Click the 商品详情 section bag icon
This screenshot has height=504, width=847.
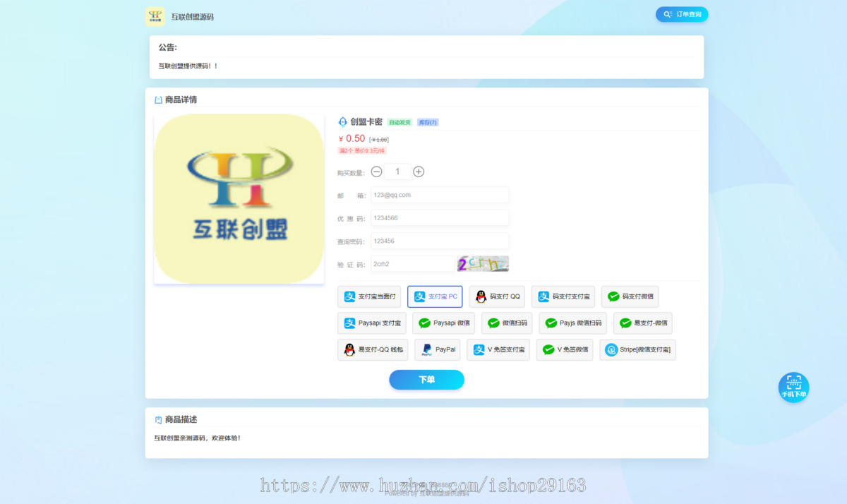[158, 100]
